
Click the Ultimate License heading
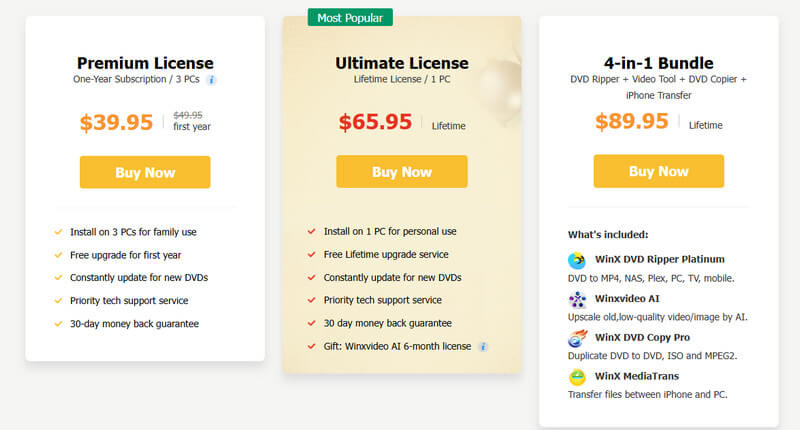[401, 63]
